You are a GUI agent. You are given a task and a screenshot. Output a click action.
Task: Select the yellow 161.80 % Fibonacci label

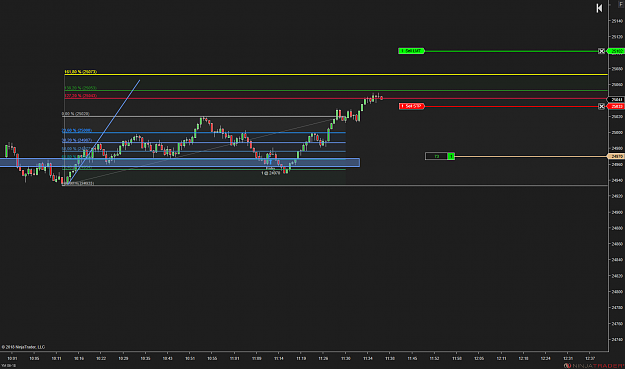coord(81,72)
